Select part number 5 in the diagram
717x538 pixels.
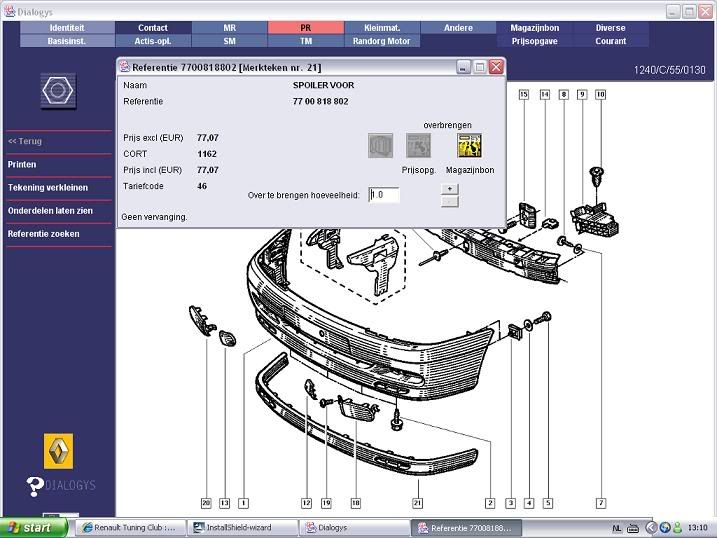(548, 503)
